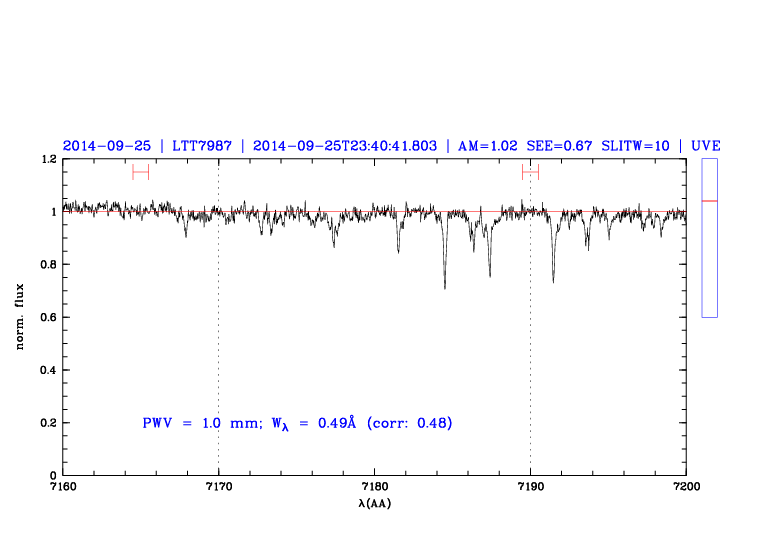Click the norm. flux y-axis label
Screen dimensions: 782x542
pyautogui.click(x=20, y=317)
